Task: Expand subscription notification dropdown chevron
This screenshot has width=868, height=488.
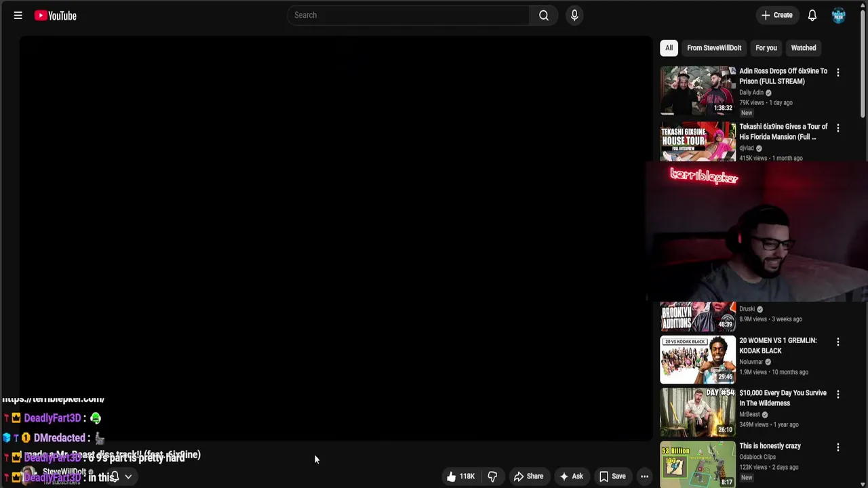Action: pos(127,476)
